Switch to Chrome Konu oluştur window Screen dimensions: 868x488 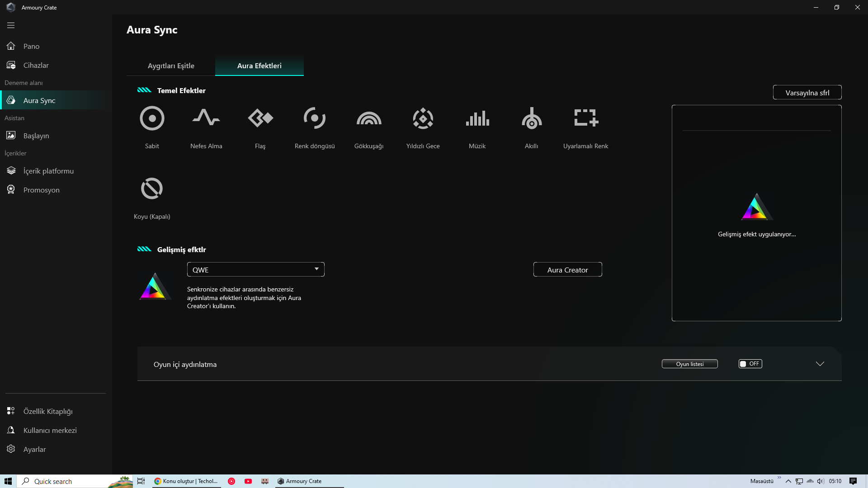point(186,481)
